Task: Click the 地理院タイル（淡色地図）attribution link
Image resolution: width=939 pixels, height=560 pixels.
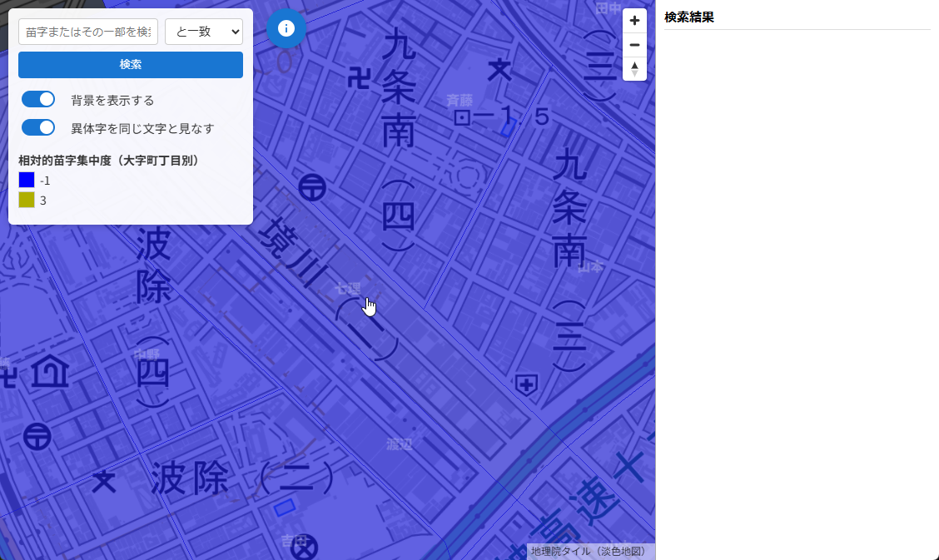Action: coord(588,550)
